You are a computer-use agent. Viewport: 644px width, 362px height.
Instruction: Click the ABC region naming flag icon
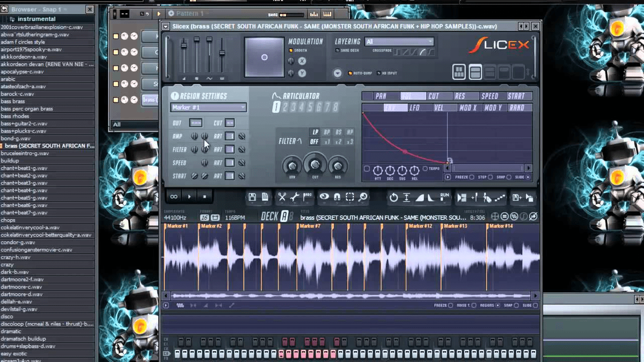[308, 197]
